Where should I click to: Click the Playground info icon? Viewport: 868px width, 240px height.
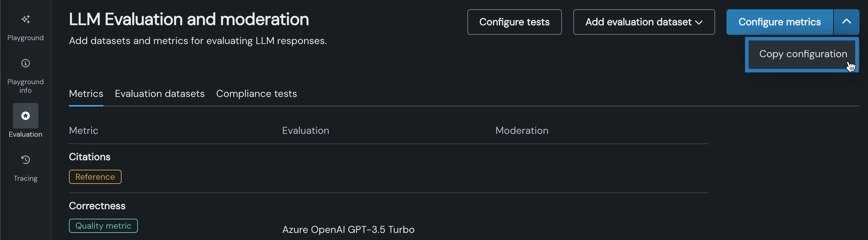[x=26, y=63]
